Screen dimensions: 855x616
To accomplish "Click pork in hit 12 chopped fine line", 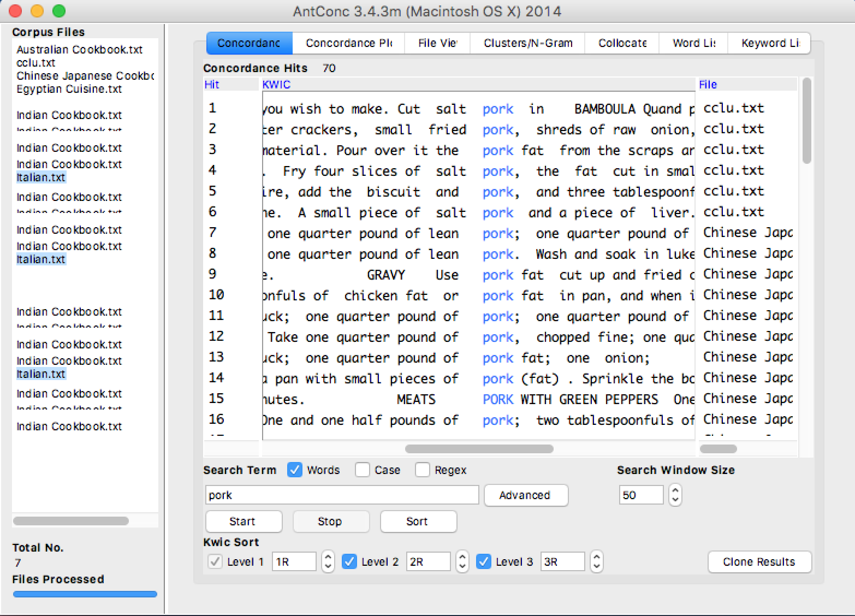I will click(x=498, y=337).
